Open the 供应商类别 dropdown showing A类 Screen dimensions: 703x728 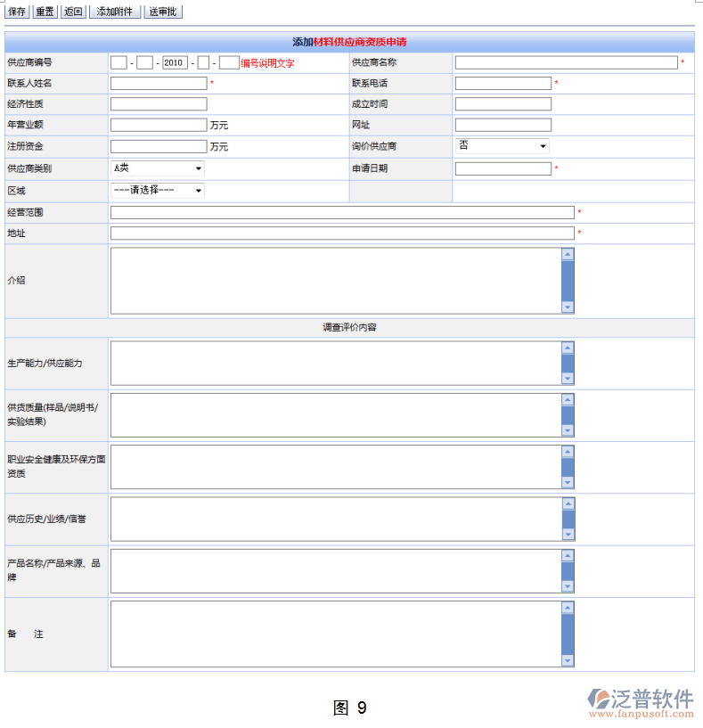coord(157,168)
